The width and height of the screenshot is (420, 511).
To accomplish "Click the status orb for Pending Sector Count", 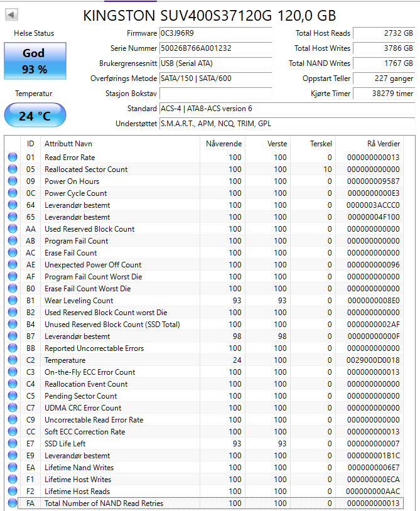I will 13,395.
